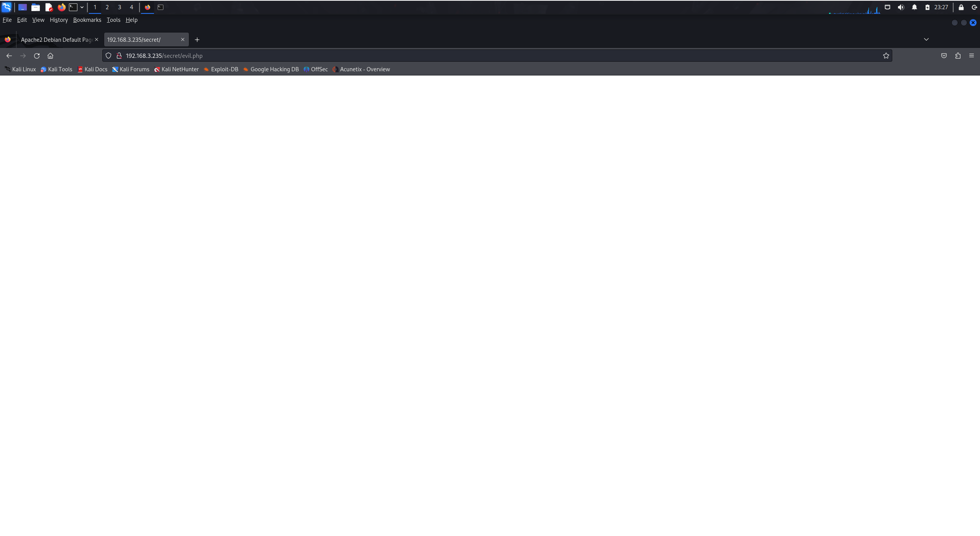Toggle the tracking protection shield

click(108, 56)
